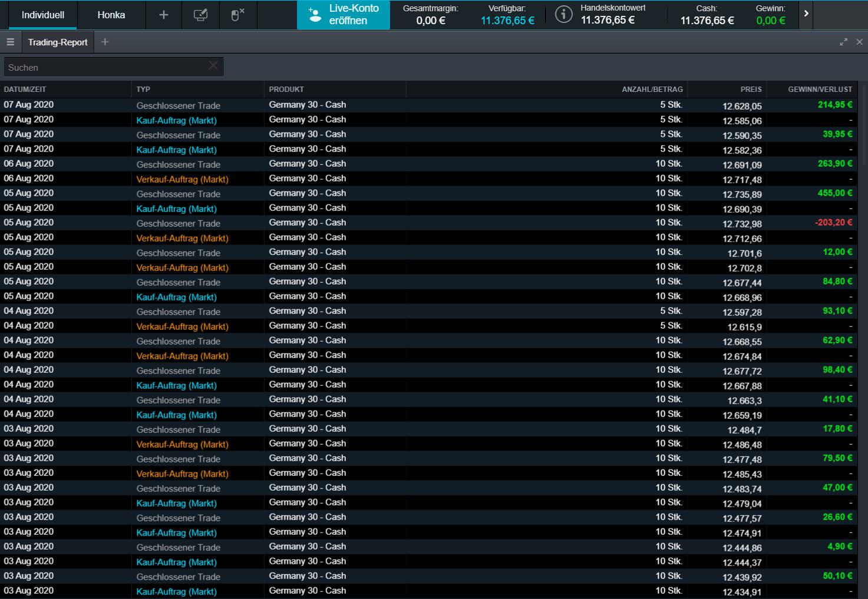
Task: Sort by GEWINN/VERLUST column header
Action: 820,90
